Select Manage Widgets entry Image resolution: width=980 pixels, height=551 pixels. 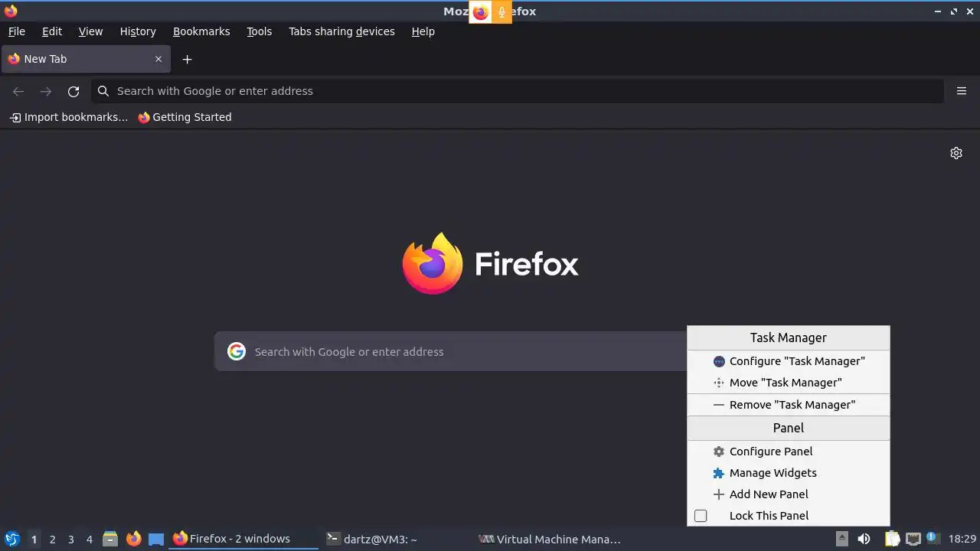pos(789,473)
